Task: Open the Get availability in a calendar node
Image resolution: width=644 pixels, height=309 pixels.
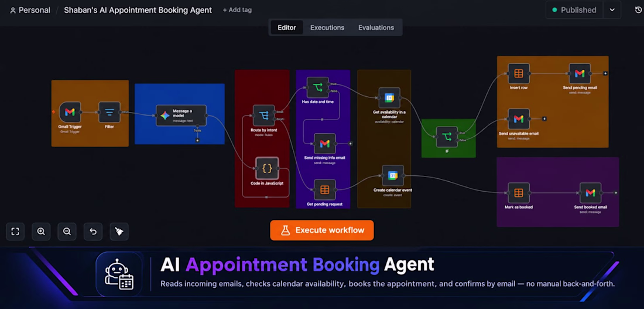Action: pyautogui.click(x=389, y=98)
